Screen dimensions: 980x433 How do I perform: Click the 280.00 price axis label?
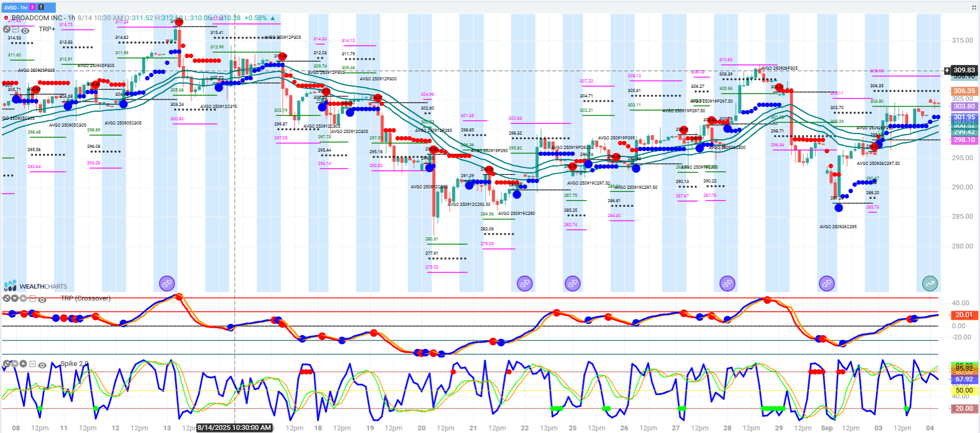[x=962, y=246]
